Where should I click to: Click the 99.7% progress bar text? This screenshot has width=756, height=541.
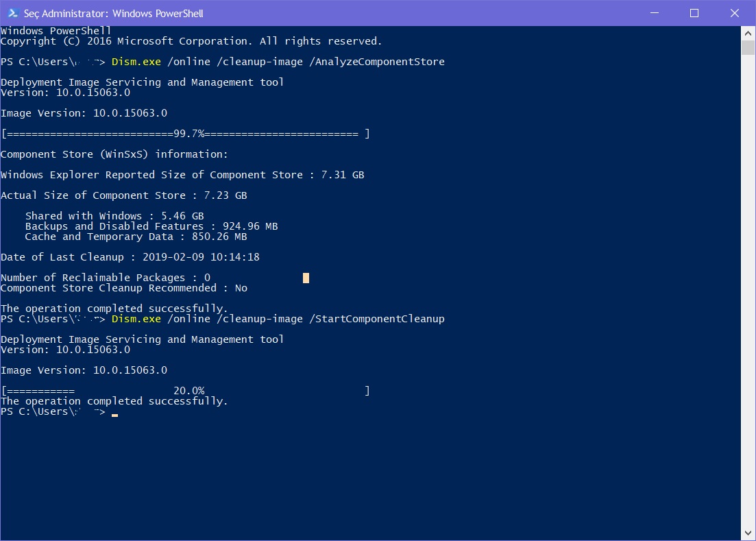189,134
